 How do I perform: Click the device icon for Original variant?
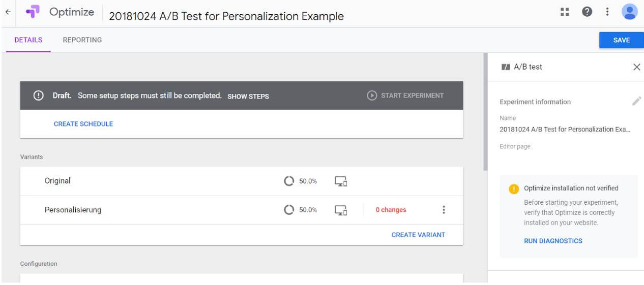pos(341,181)
